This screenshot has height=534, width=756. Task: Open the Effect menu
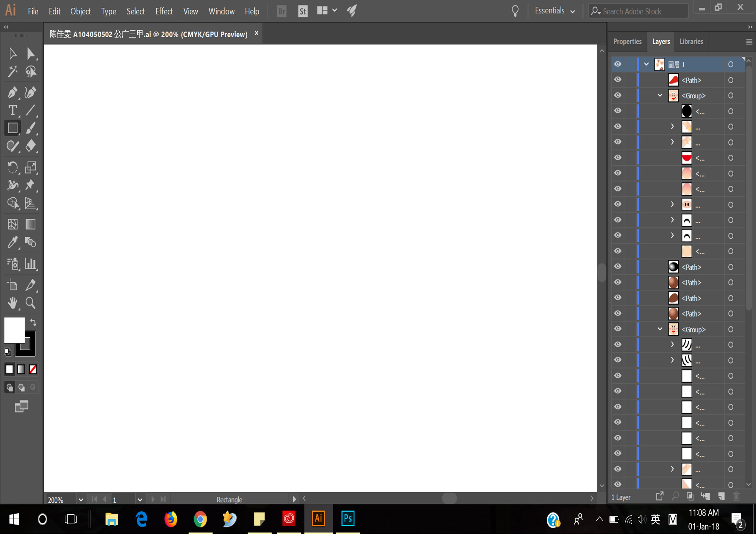[x=164, y=11]
